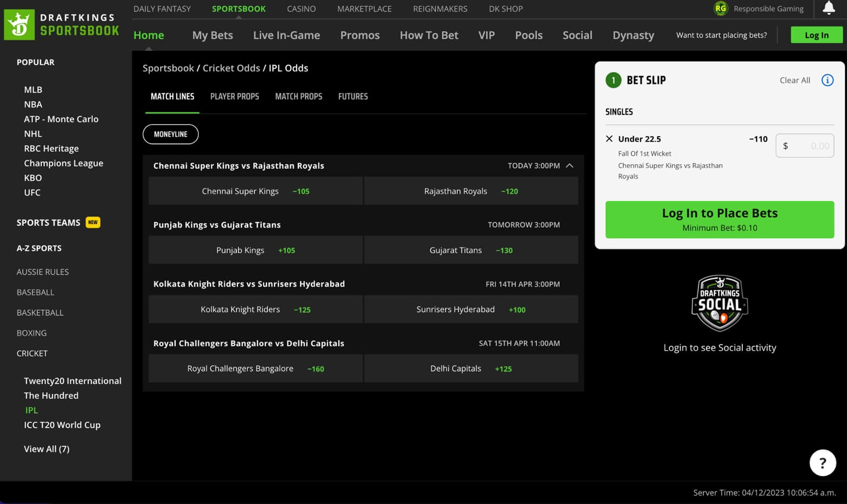
Task: Open KBO in Popular list
Action: coord(33,178)
